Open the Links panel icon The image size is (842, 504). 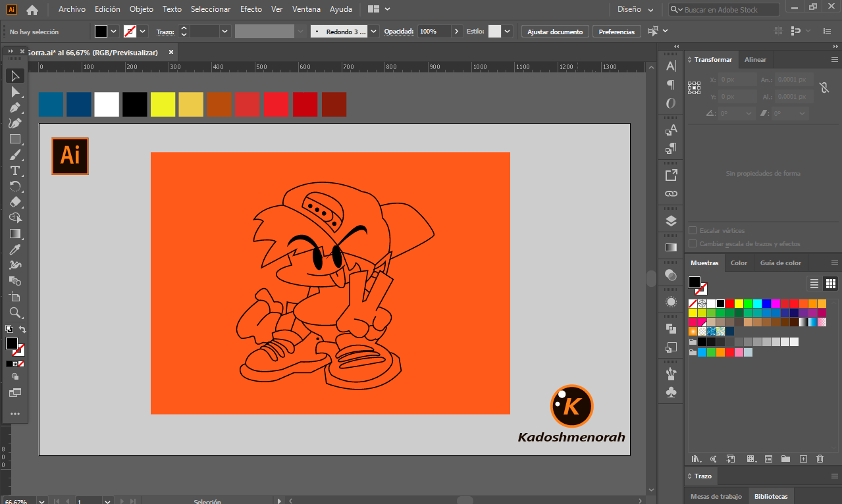point(671,193)
